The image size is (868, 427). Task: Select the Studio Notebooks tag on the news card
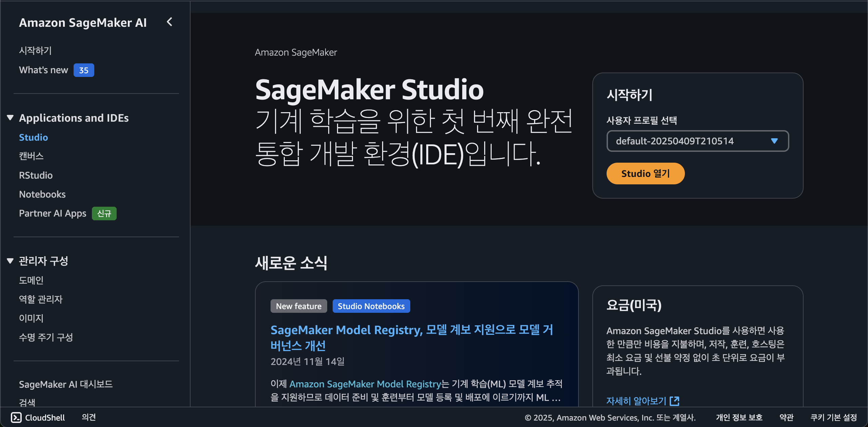(371, 306)
